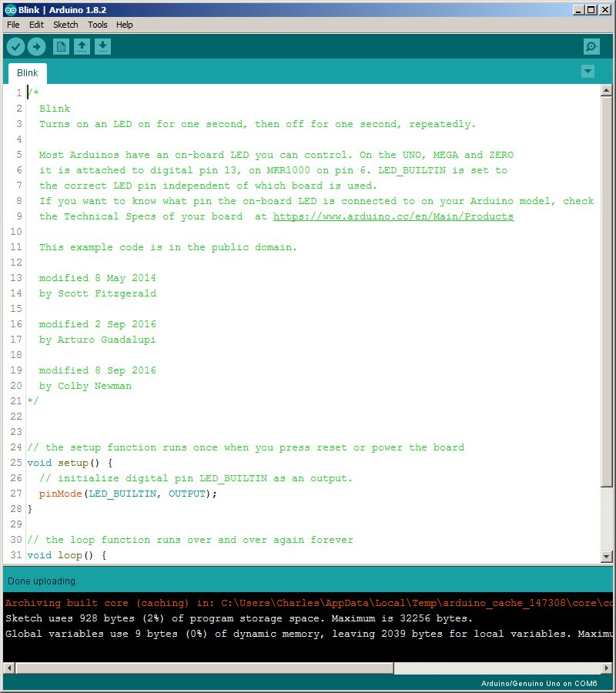This screenshot has width=616, height=693.
Task: Follow the arduino.cc Products link
Action: [x=393, y=216]
